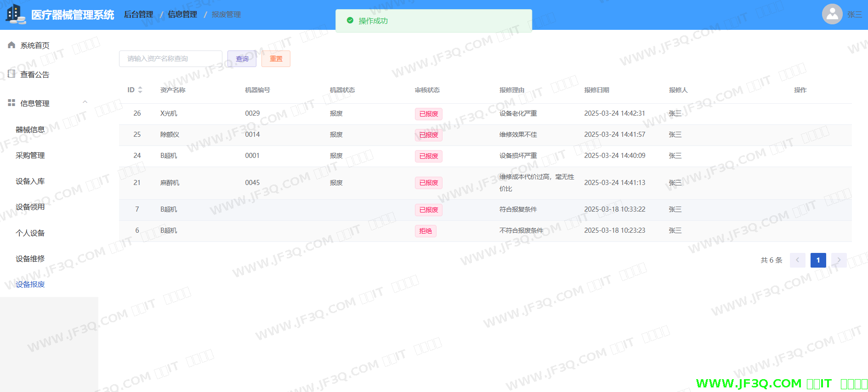Go to next page arrow
Screen dimensions: 868x392
(839, 260)
